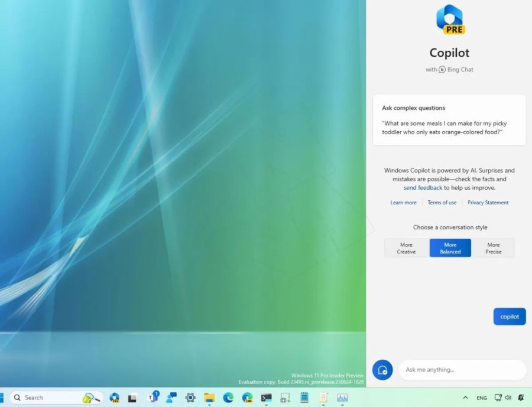The height and width of the screenshot is (407, 532).
Task: Click the 'Choose a conversation style' label
Action: [450, 227]
